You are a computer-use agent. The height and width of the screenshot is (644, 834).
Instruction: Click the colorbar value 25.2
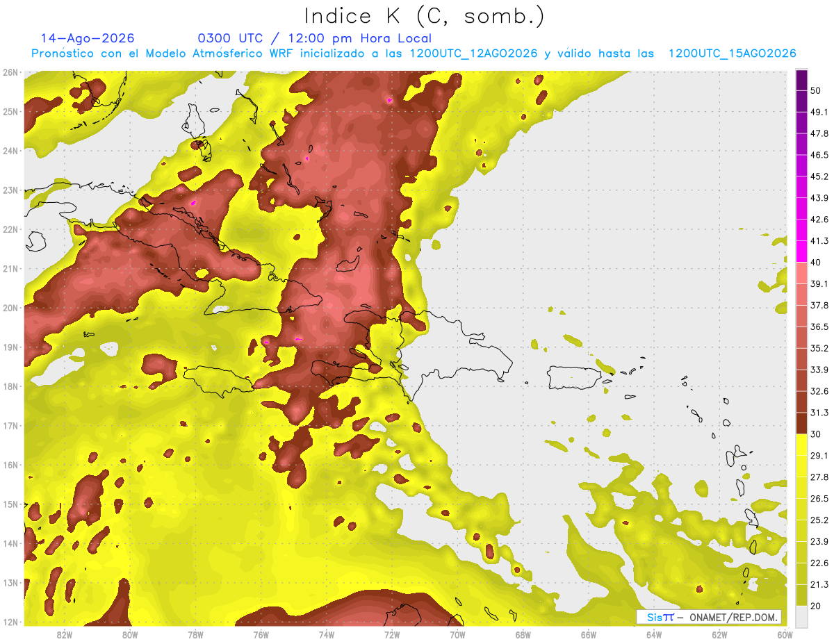point(819,520)
